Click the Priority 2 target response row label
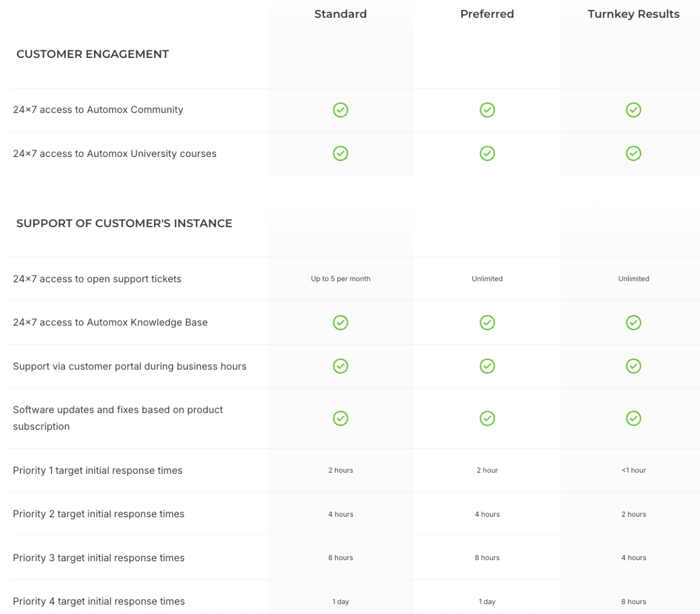Viewport: 700px width, 614px height. 99,514
